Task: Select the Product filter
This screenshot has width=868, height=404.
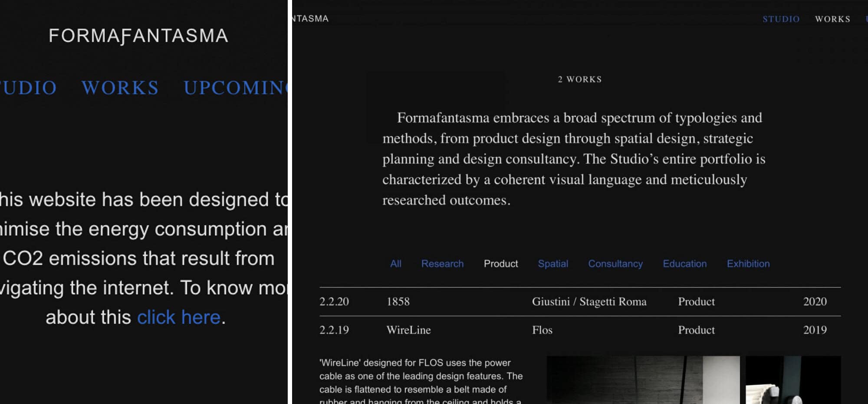Action: pyautogui.click(x=501, y=264)
